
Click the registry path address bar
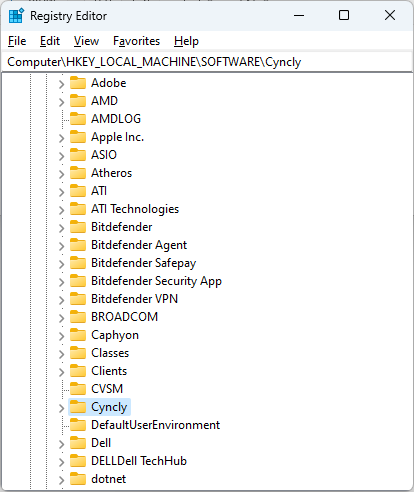tap(207, 62)
